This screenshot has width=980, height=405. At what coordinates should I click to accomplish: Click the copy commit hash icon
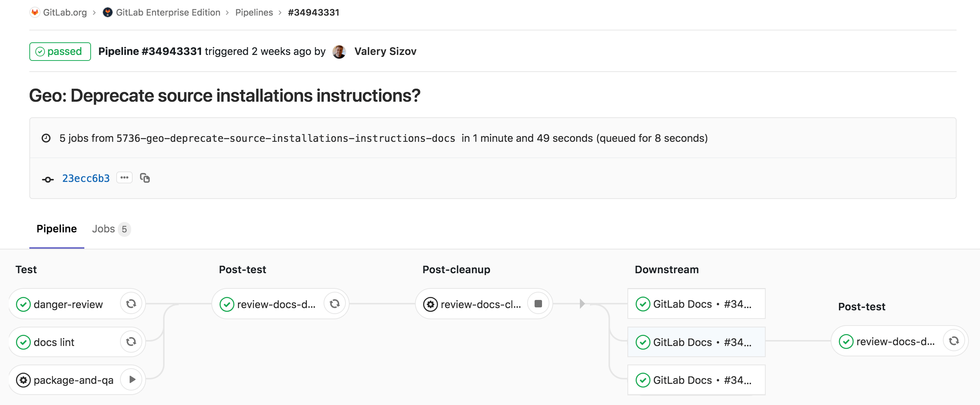pos(145,179)
